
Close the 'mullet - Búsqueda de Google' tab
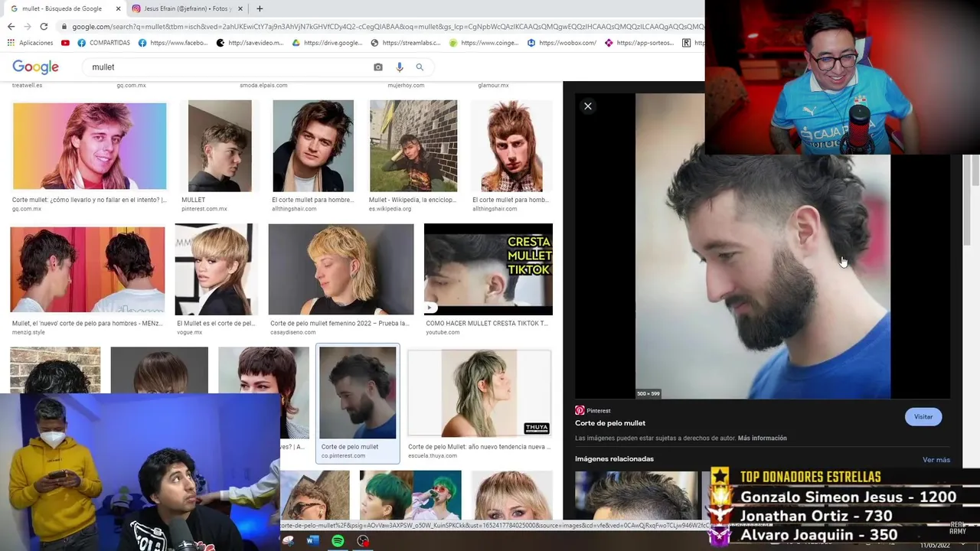(x=118, y=8)
